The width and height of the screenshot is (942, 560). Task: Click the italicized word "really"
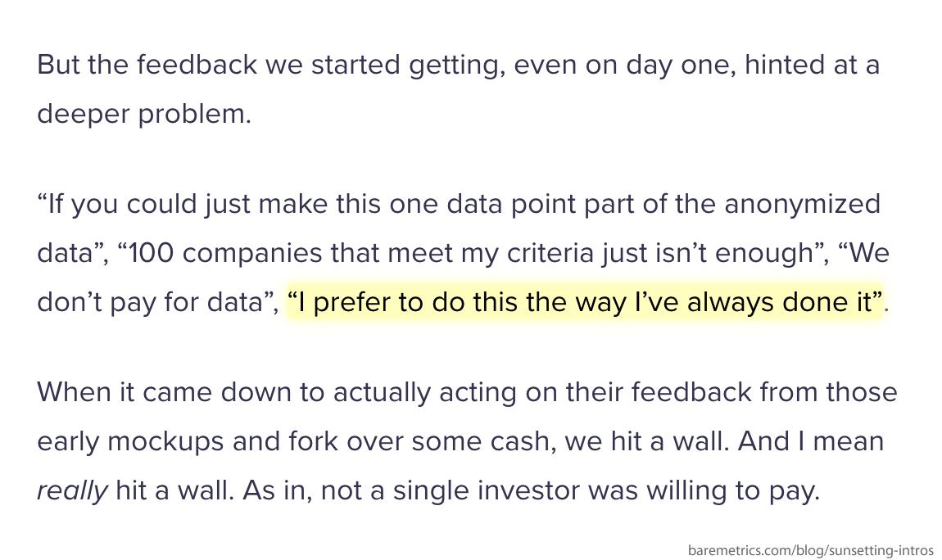click(72, 490)
